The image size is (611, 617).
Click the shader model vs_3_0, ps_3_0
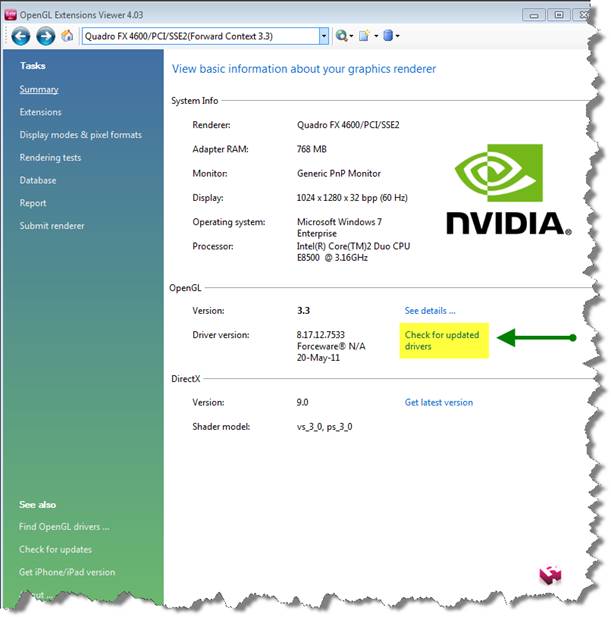[x=325, y=427]
